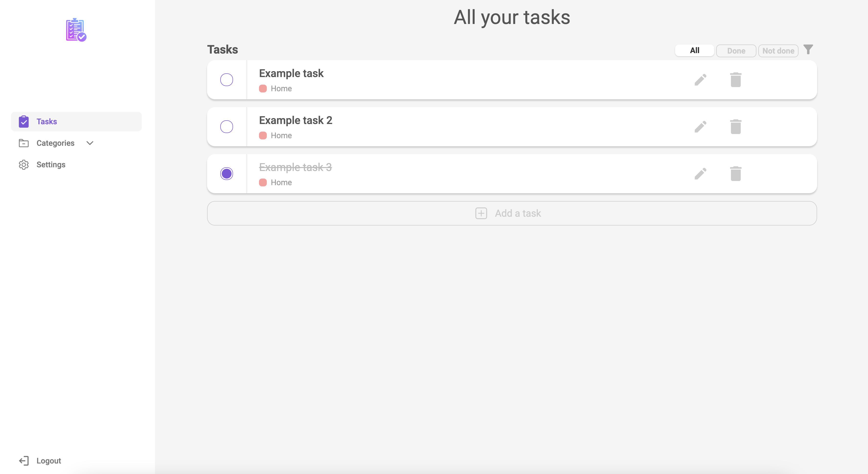Viewport: 868px width, 474px height.
Task: Mark Example task as done
Action: tap(226, 80)
